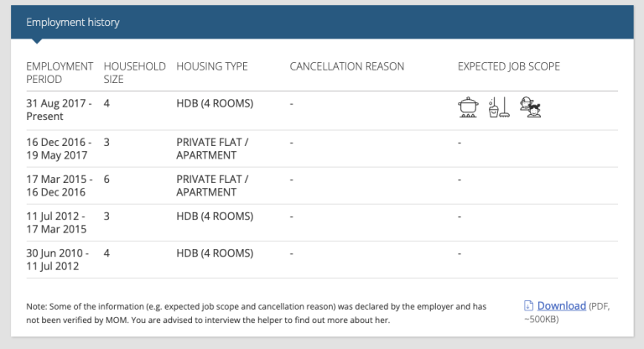Image resolution: width=644 pixels, height=349 pixels.
Task: Select the 30 Jun 2010 - 11 Jul 2012 period
Action: 57,260
